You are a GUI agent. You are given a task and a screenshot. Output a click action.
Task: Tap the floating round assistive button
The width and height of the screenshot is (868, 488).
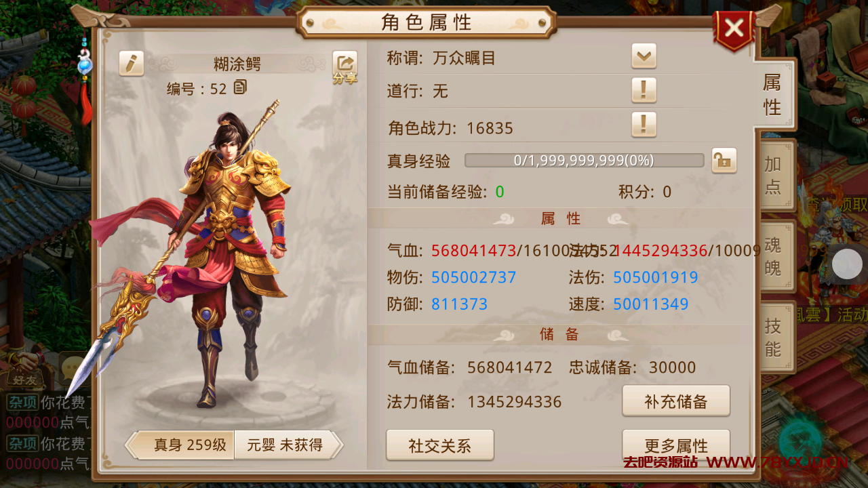click(847, 264)
